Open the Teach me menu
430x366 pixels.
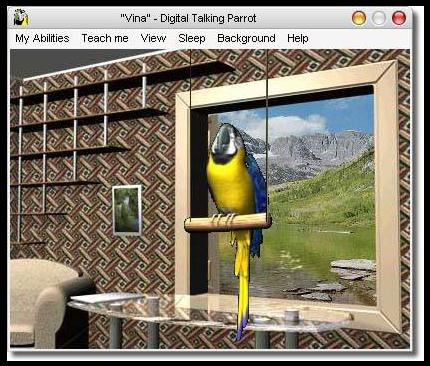point(105,38)
